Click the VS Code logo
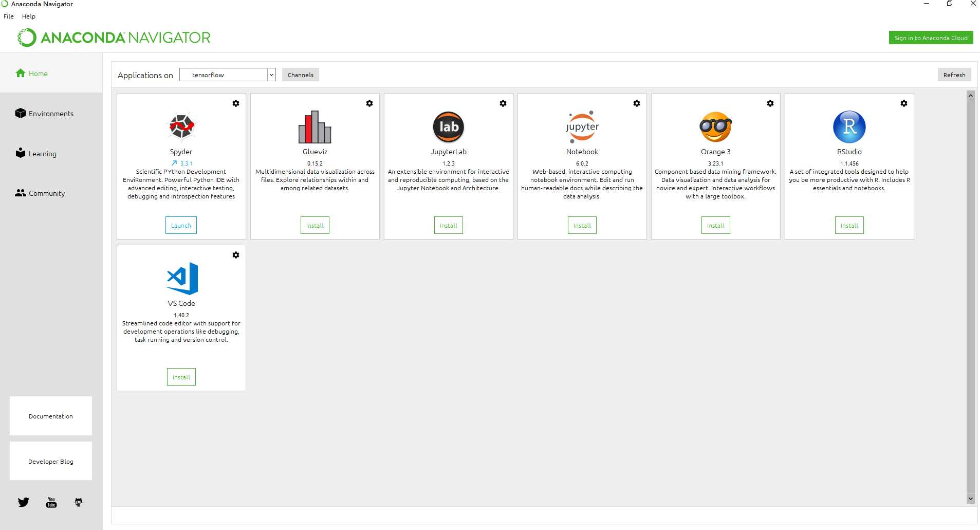The width and height of the screenshot is (980, 530). pyautogui.click(x=182, y=278)
